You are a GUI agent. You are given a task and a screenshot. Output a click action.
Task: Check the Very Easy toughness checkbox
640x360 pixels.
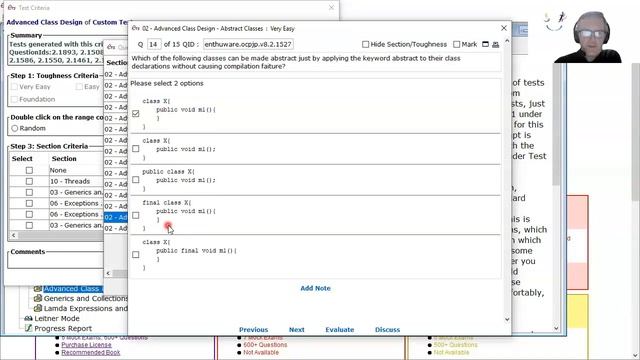[x=15, y=87]
